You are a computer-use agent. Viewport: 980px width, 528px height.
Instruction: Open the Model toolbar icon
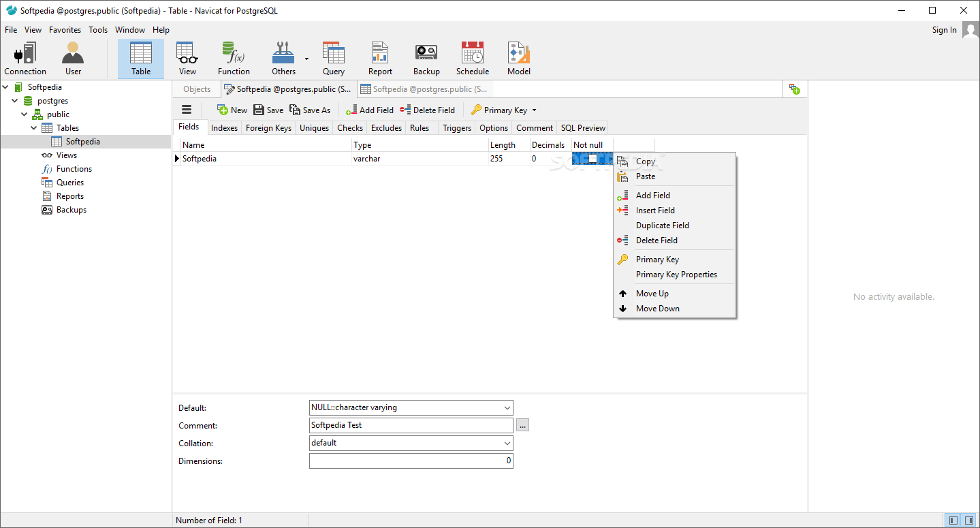coord(519,59)
